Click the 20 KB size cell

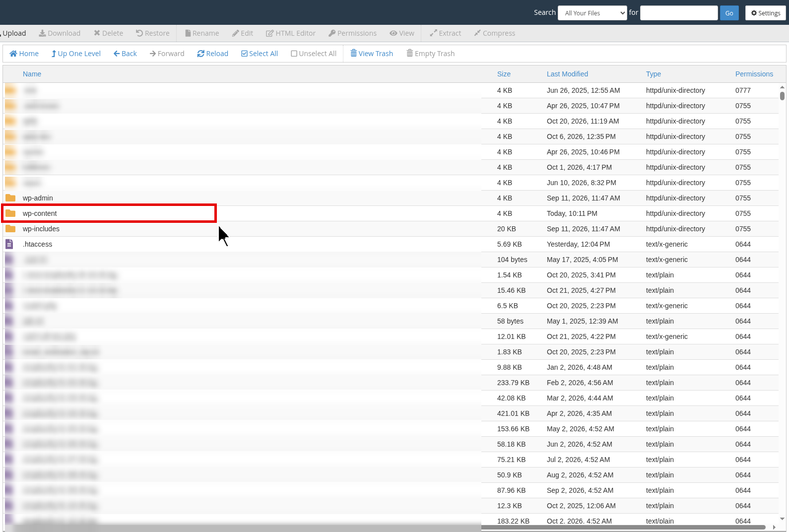(507, 229)
